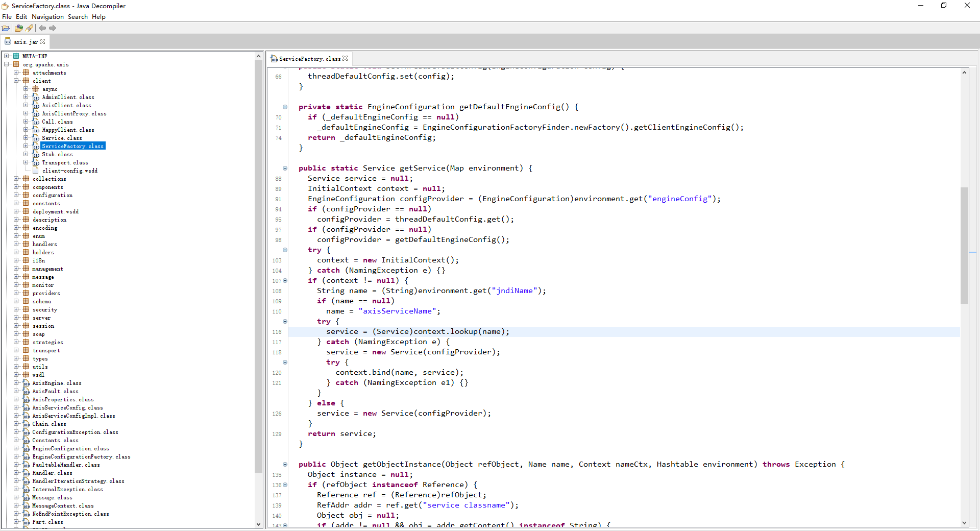Fold the getObjectInstance method
Screen dimensions: 980x531
click(x=285, y=465)
